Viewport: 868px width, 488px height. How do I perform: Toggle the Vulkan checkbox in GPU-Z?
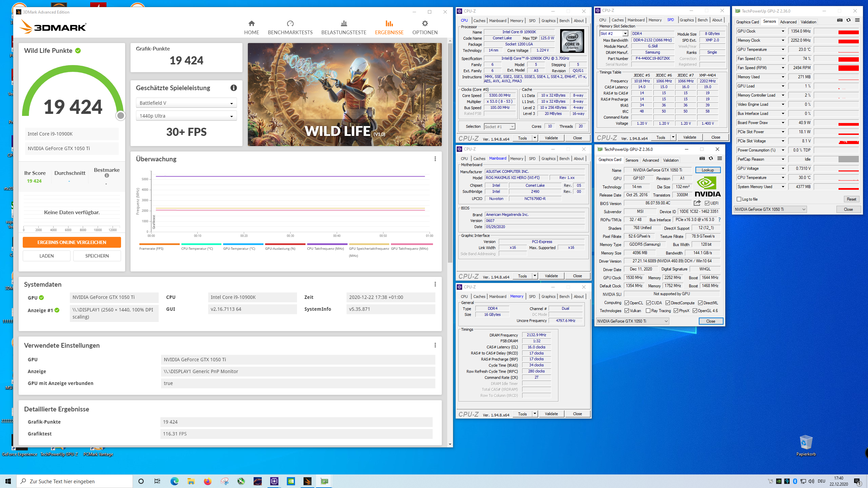627,311
